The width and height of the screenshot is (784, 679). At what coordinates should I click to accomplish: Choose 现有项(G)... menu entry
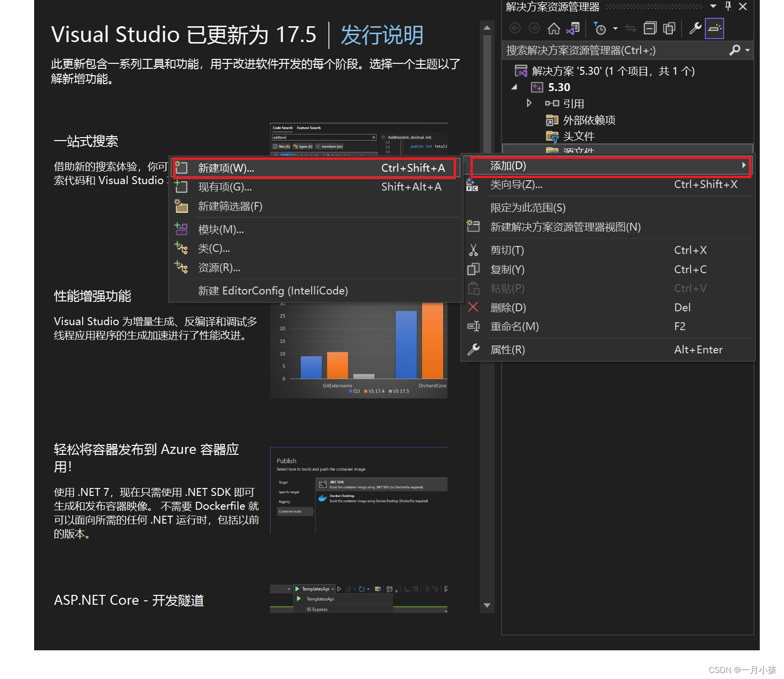316,187
